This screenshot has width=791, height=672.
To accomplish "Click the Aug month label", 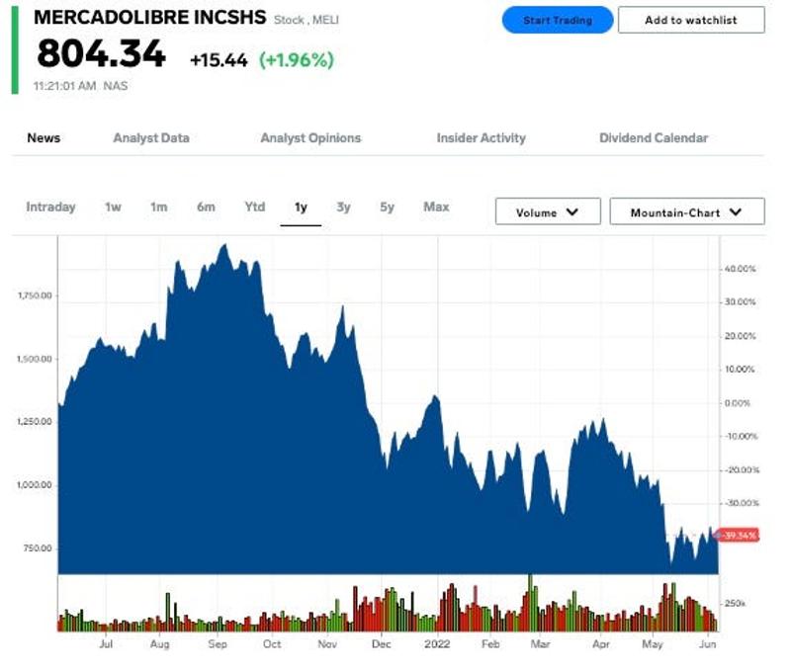I will [160, 644].
